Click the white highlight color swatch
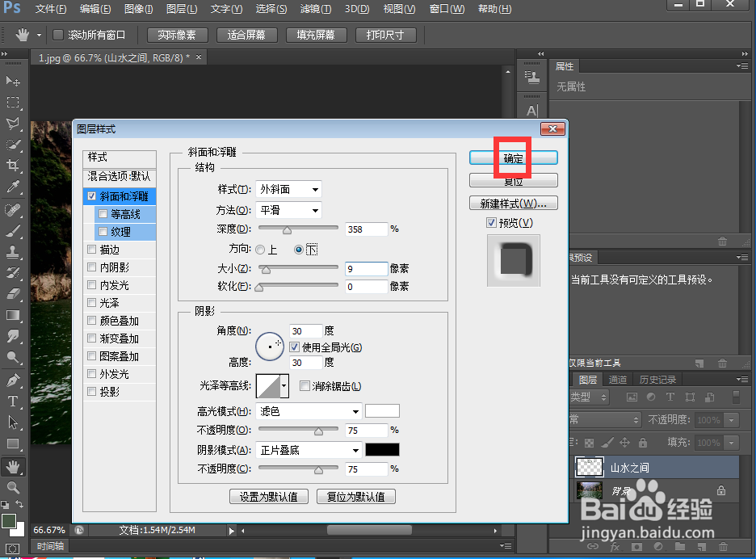This screenshot has width=756, height=559. point(382,411)
